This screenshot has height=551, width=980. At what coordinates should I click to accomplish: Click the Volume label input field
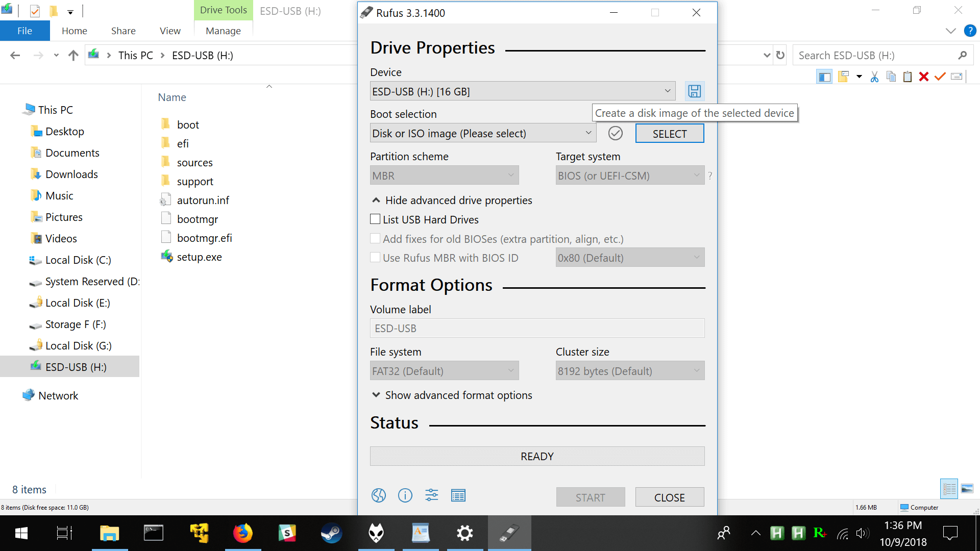537,329
